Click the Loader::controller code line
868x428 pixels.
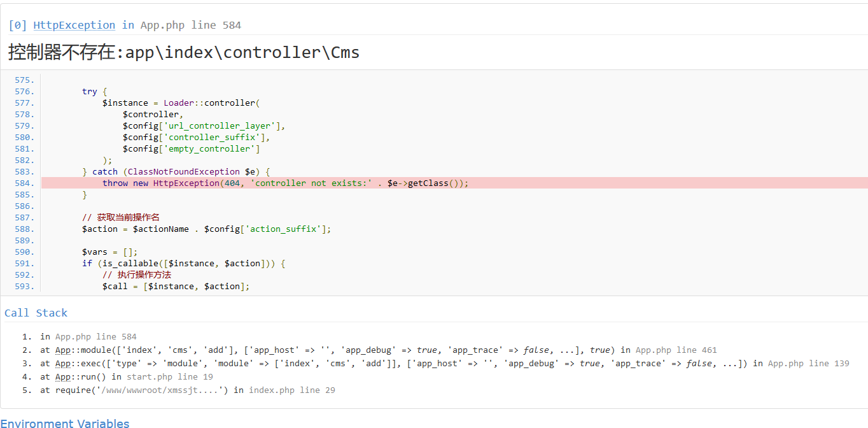coord(181,103)
